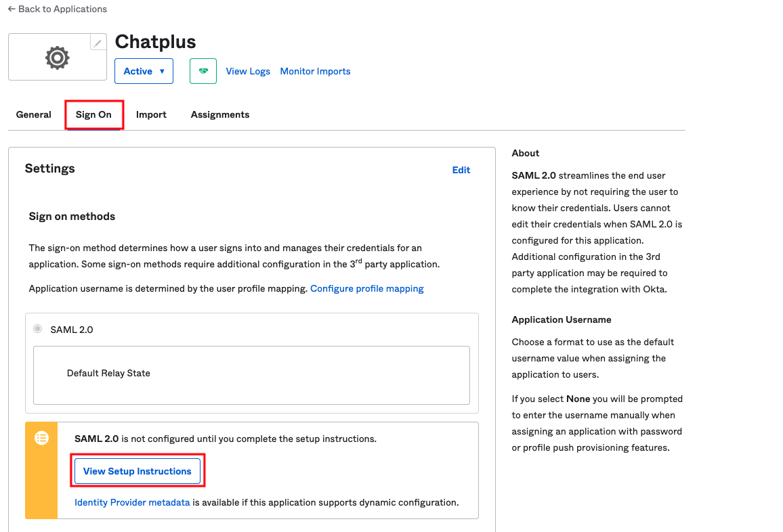Screen dimensions: 783x532
Task: Click the yellow list icon in SAML notice
Action: pos(41,438)
